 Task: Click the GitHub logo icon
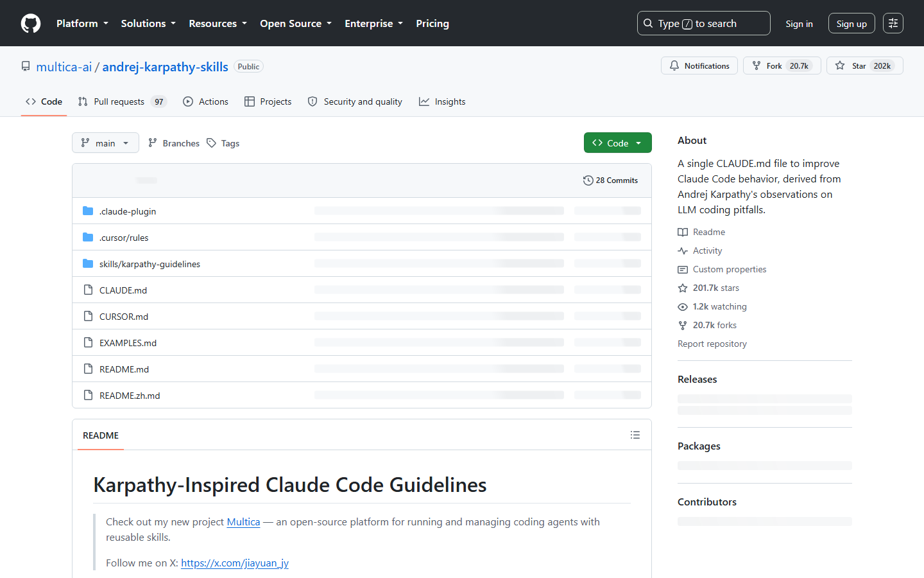31,23
